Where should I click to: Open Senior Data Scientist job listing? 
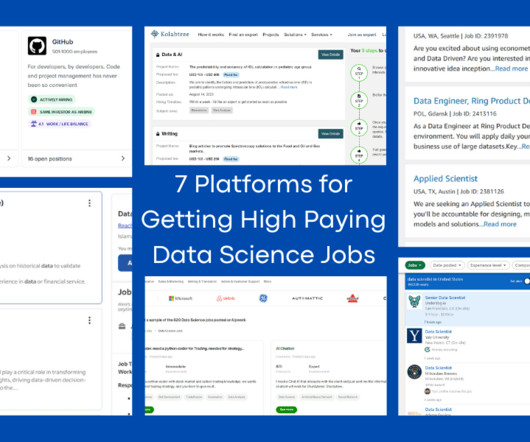445,298
